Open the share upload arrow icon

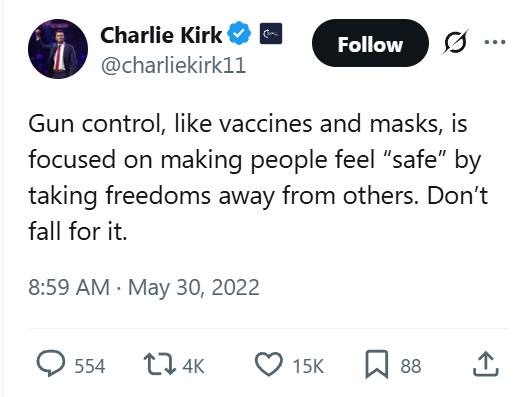pyautogui.click(x=486, y=364)
